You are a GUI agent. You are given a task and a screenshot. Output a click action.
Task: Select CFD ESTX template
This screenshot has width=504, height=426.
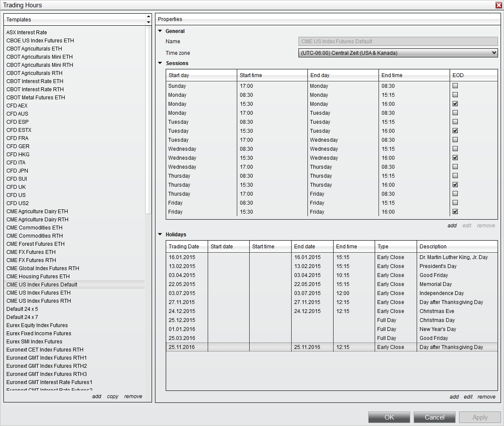click(74, 130)
